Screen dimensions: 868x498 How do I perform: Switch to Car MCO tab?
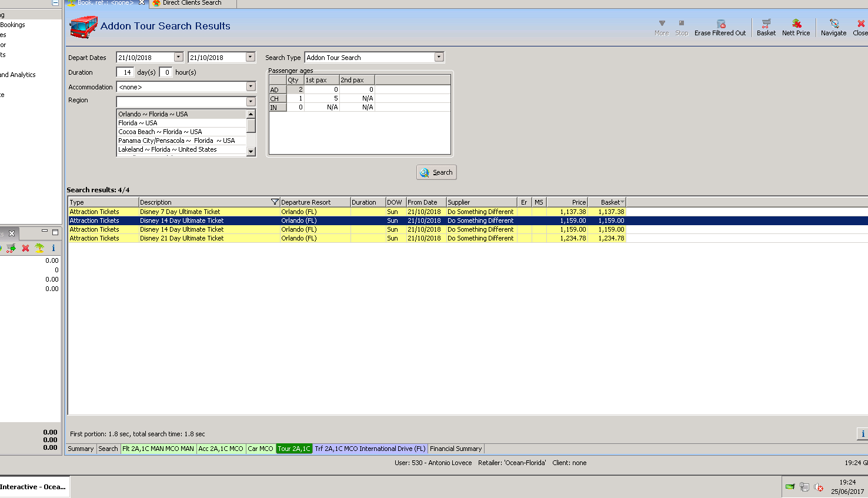click(261, 449)
